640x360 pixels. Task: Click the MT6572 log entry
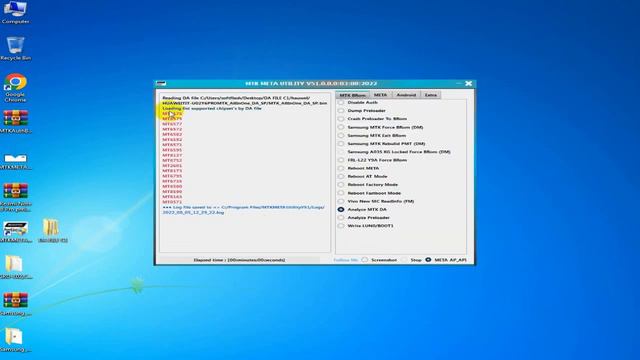tap(172, 129)
